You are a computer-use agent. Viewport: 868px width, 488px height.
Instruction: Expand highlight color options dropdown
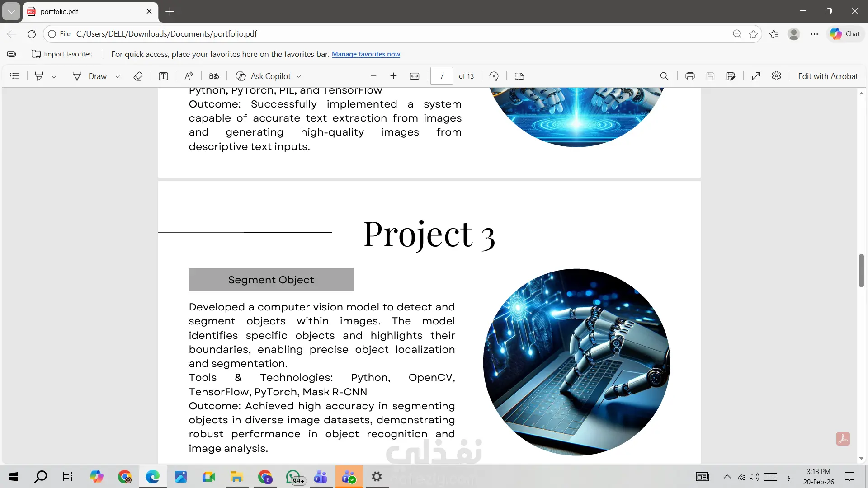(54, 77)
